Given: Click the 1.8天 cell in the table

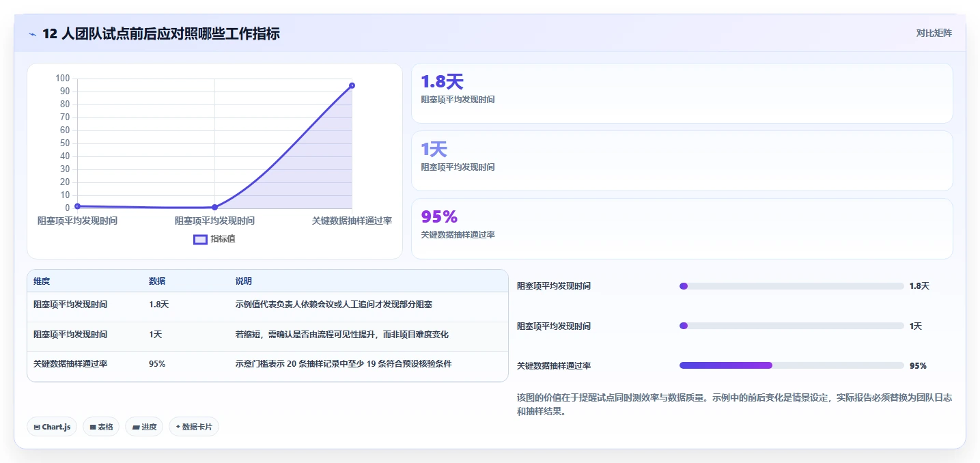Looking at the screenshot, I should [158, 305].
